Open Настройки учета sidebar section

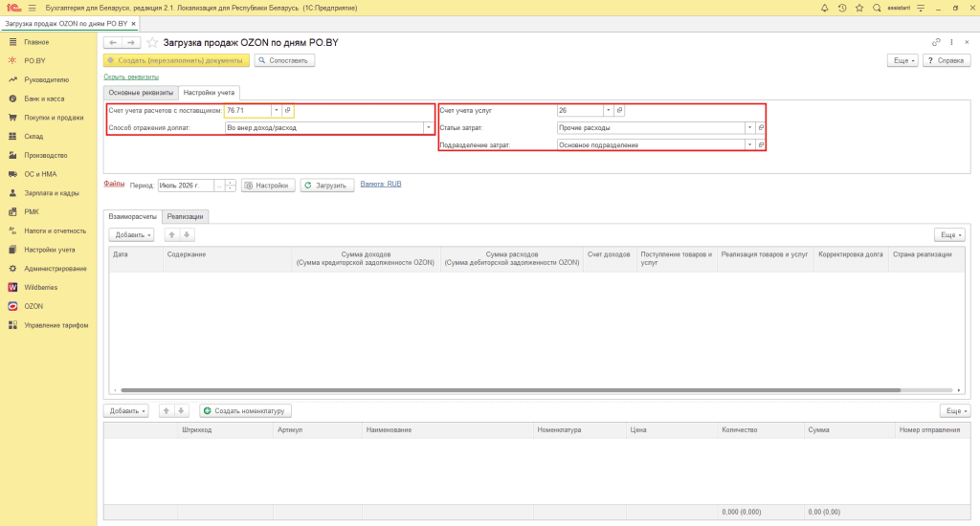coord(48,250)
